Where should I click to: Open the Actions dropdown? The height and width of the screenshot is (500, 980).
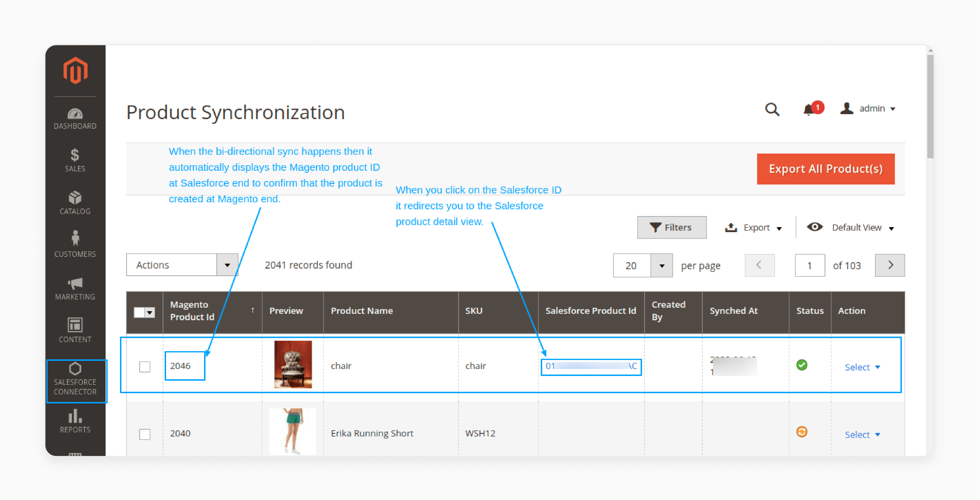coord(182,265)
